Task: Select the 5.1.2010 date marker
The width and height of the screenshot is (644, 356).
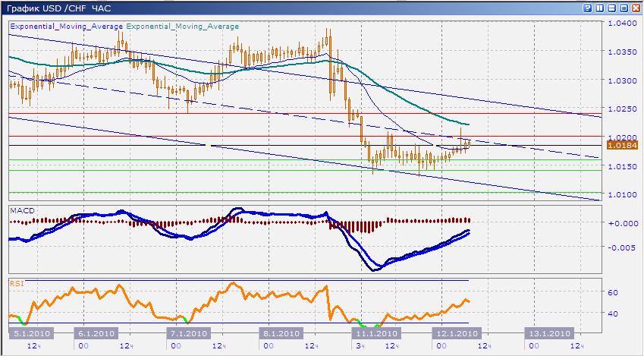Action: point(30,333)
